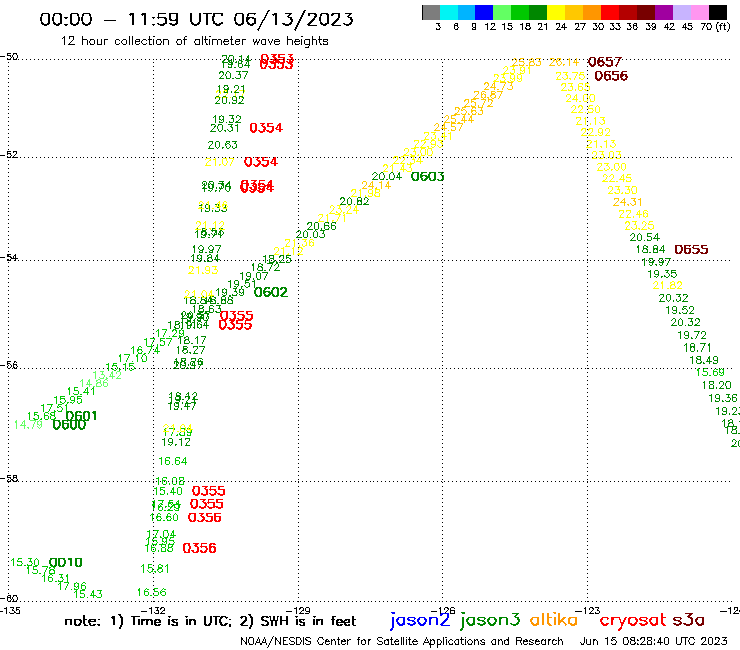The width and height of the screenshot is (740, 650).
Task: Click the yellow wave height value '21.93'
Action: (x=203, y=270)
